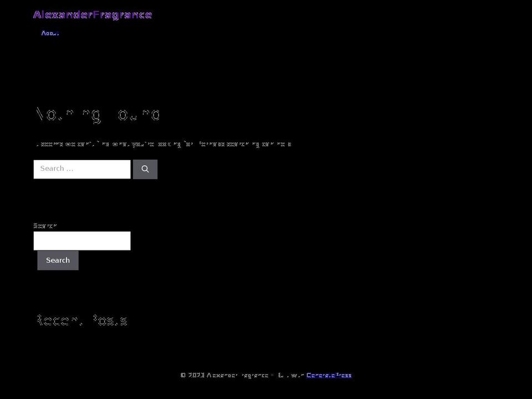
Task: Click the '© 2023 AlexanderFragrance' footer text
Action: 224,375
